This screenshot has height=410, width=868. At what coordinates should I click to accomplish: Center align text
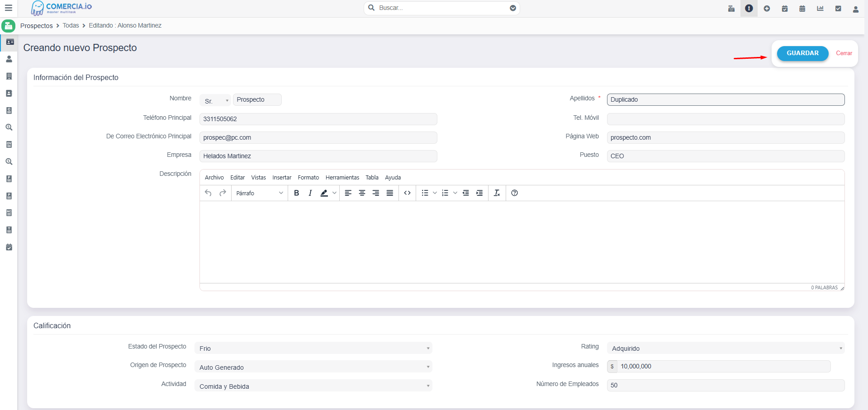(x=362, y=193)
